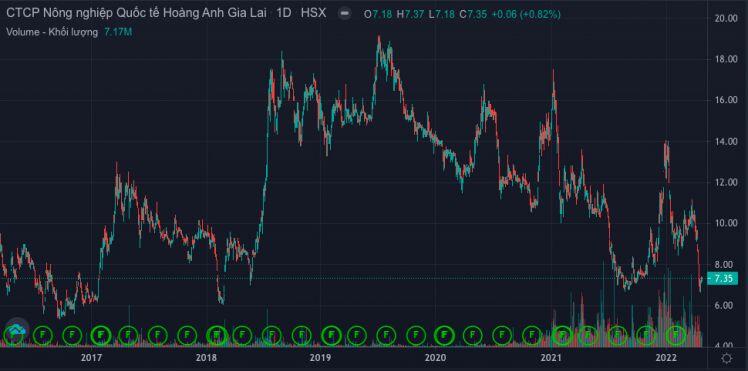Open chart settings gear icon

coord(727,359)
